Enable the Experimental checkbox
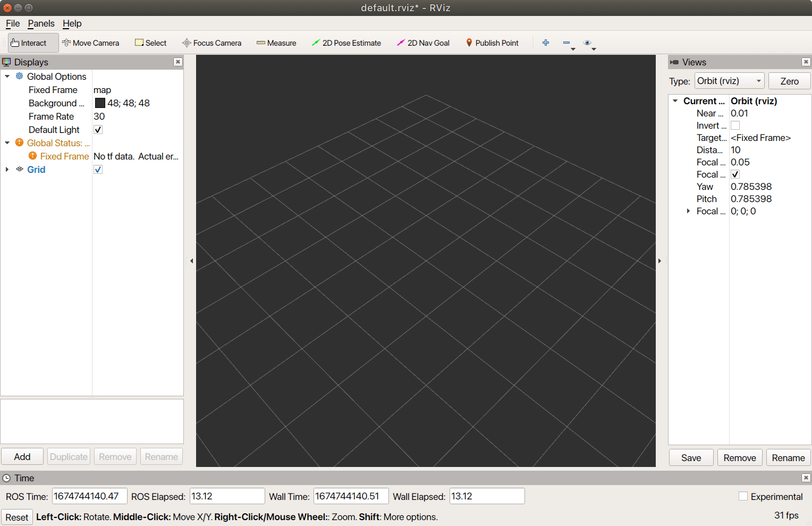Viewport: 812px width, 526px height. tap(743, 496)
